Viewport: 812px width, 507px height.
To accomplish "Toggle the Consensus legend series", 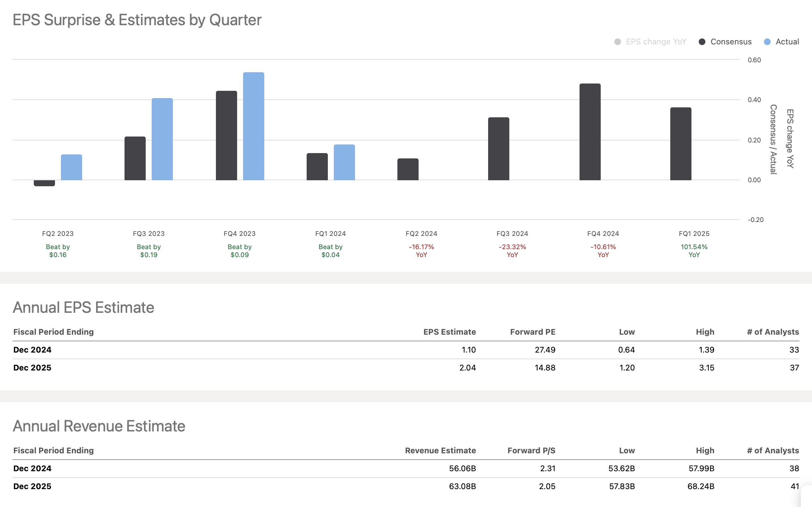I will [731, 41].
